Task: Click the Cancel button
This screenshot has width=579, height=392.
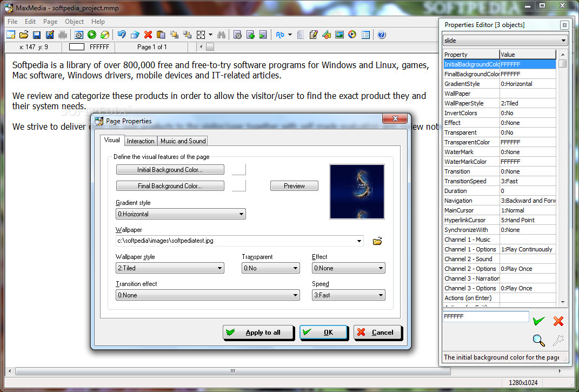Action: click(x=377, y=332)
